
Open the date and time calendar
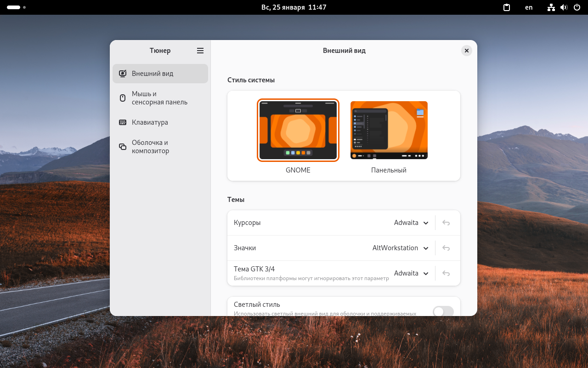294,7
